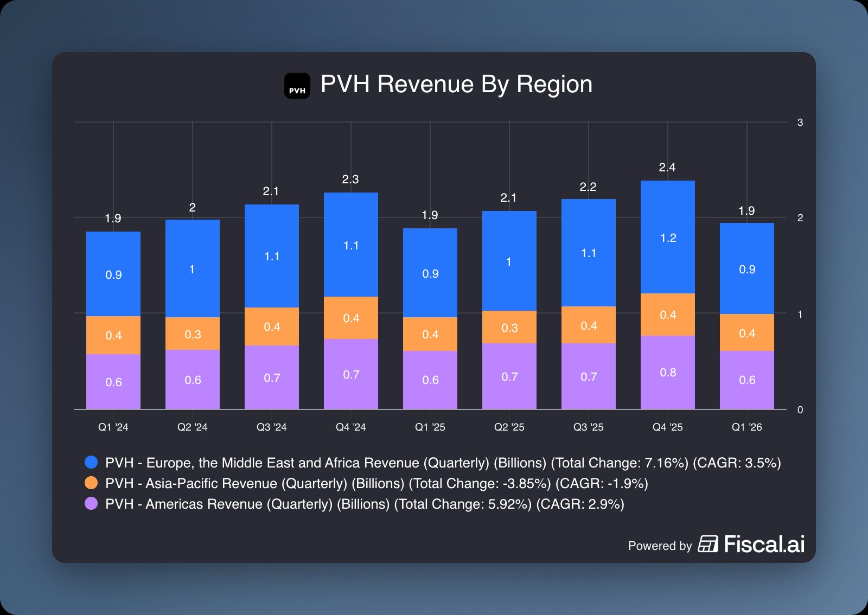Click the Q1 '26 axis label

pos(747,427)
